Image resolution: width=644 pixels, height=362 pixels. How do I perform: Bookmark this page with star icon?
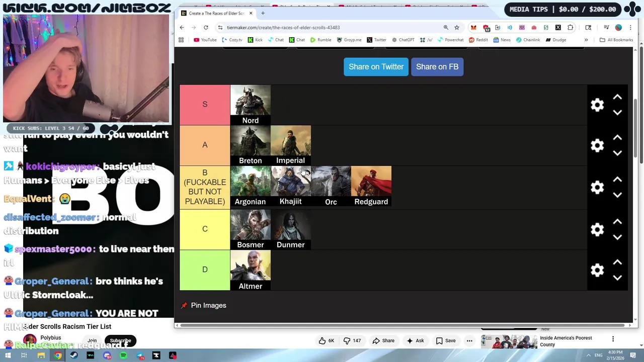point(457,28)
